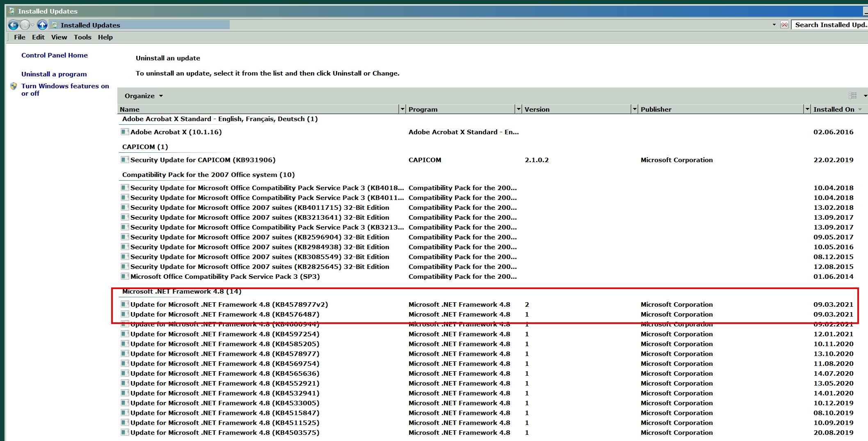The height and width of the screenshot is (441, 868).
Task: Click the icon of KB4565636 update
Action: (x=125, y=373)
